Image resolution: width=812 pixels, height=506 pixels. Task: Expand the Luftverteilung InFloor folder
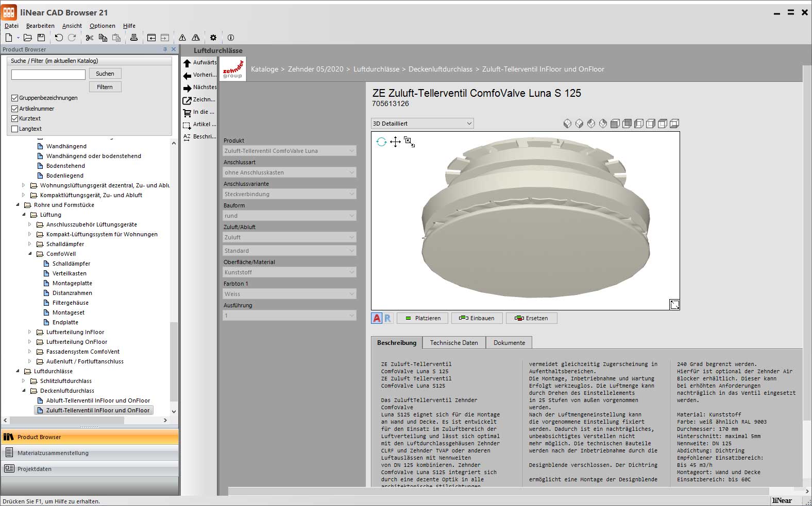click(30, 332)
